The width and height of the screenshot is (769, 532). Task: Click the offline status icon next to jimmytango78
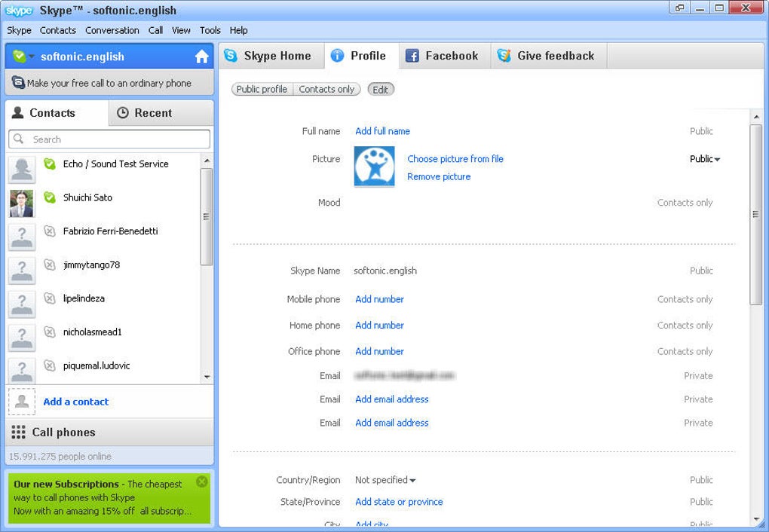50,264
